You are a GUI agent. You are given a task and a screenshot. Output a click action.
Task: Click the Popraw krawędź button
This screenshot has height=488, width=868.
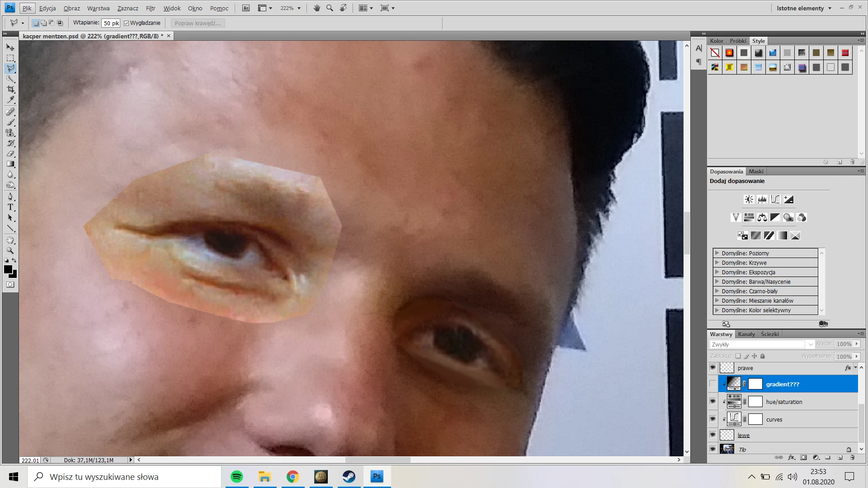pos(198,23)
